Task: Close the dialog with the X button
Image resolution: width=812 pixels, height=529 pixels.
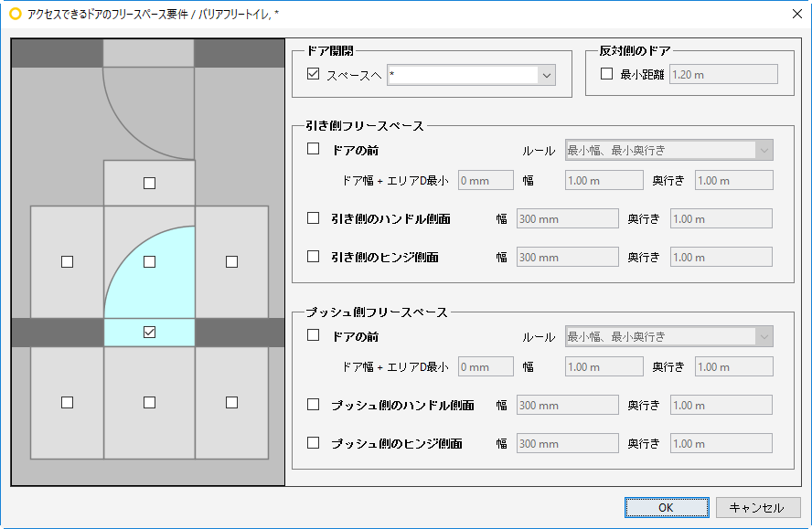Action: pos(797,14)
